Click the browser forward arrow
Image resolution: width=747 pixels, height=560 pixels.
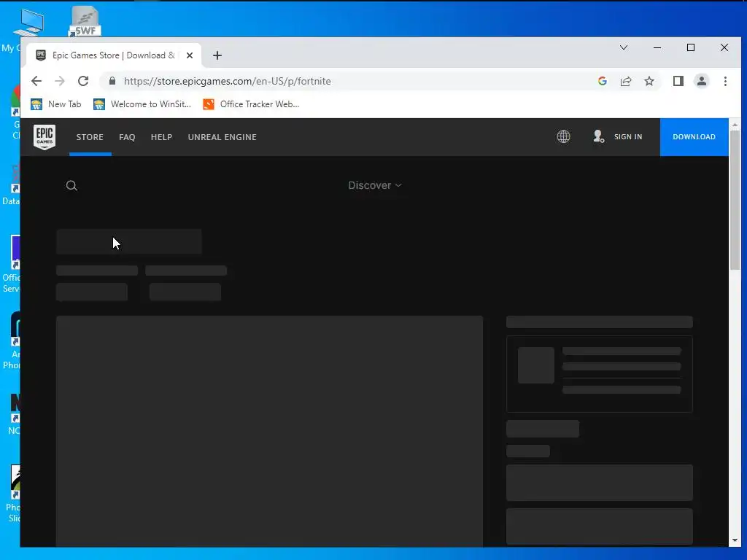coord(60,81)
